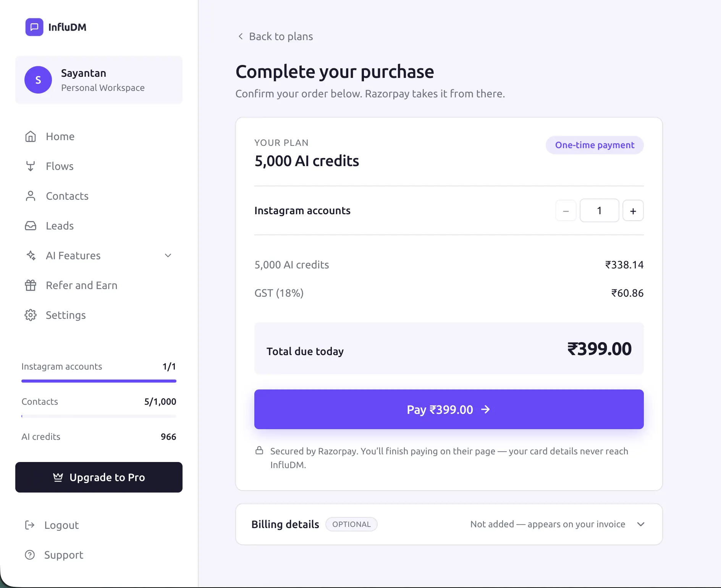Click the 'Secured by Razorpay' notice text
Viewport: 721px width, 588px height.
pos(449,458)
